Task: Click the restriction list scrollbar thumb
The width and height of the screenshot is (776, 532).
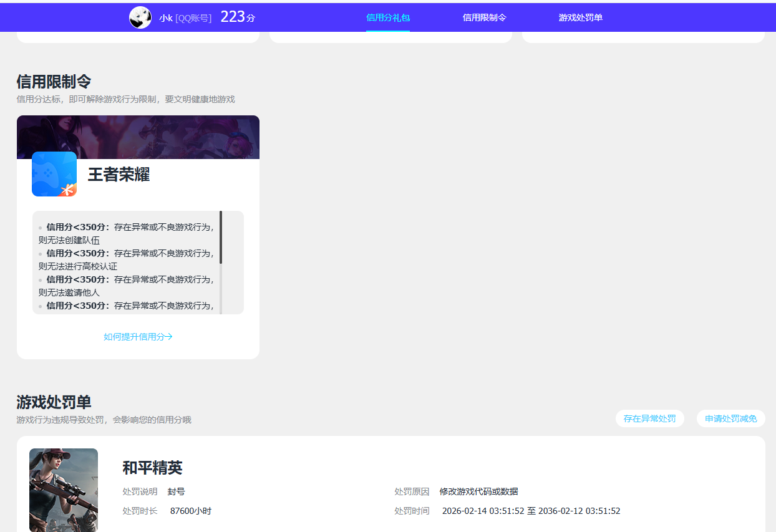Action: [221, 237]
